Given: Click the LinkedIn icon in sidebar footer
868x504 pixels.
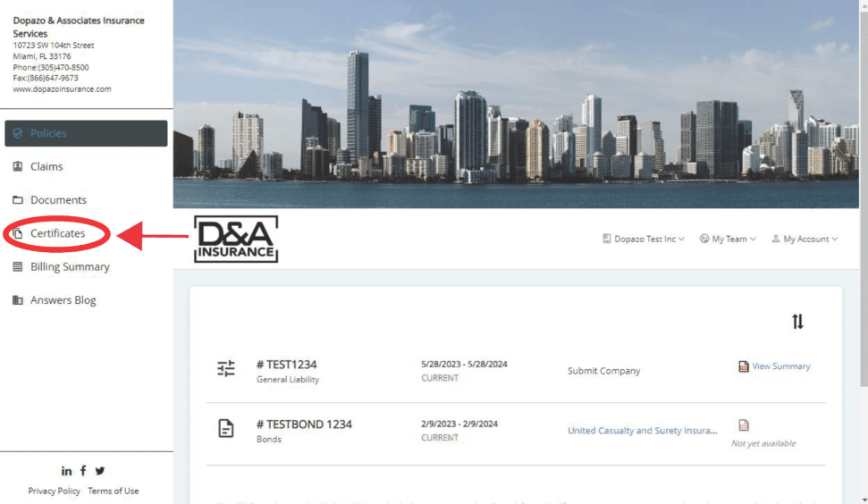Looking at the screenshot, I should coord(66,471).
